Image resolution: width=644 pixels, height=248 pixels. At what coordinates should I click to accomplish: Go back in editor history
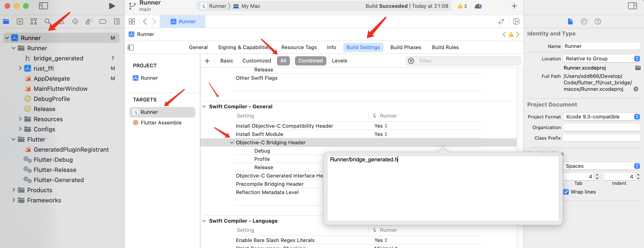coord(145,21)
